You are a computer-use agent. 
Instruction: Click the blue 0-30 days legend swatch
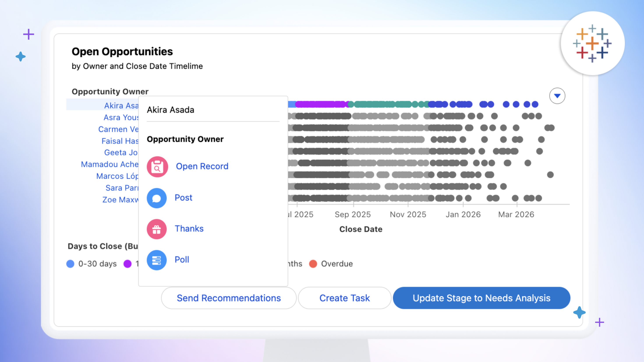point(70,264)
